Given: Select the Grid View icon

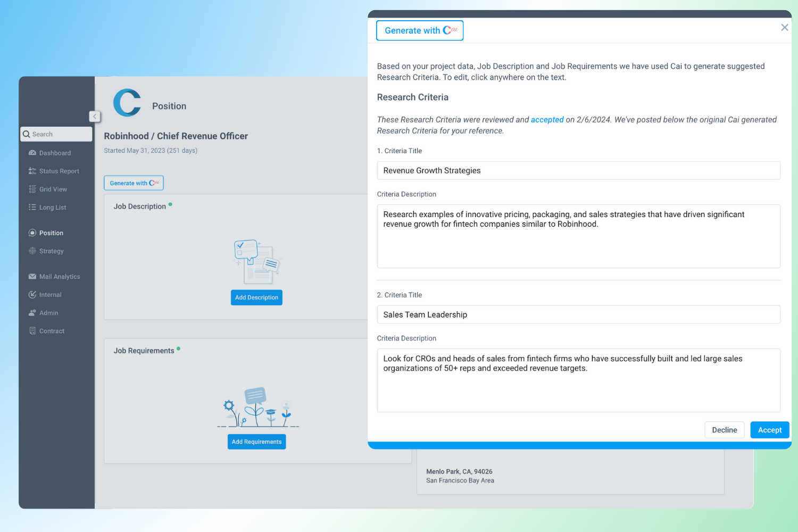Looking at the screenshot, I should (33, 189).
